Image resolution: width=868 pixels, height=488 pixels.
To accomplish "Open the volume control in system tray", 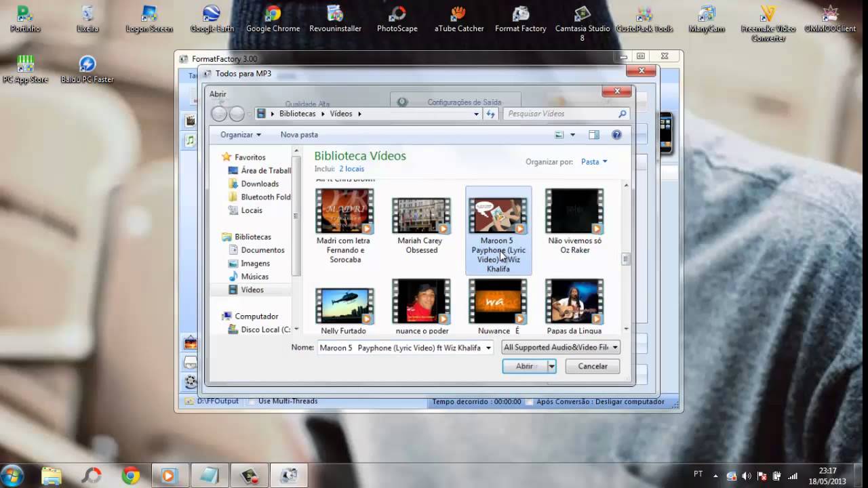I will tap(746, 476).
